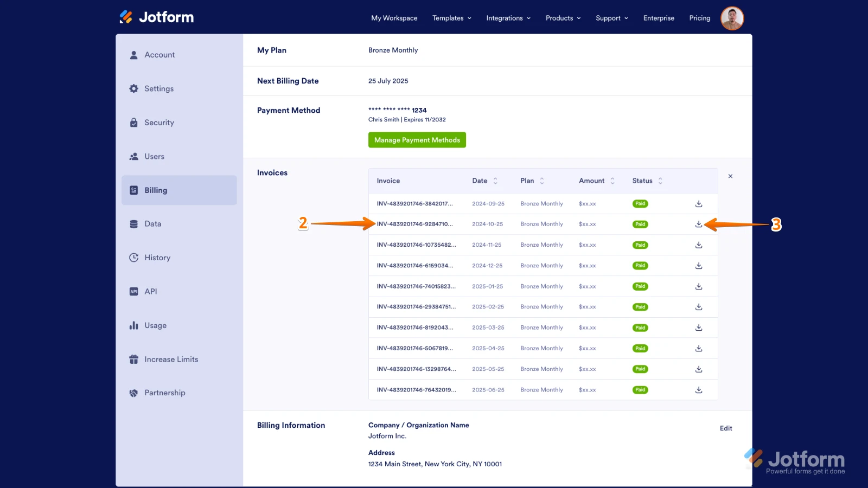Expand the Templates dropdown menu
Image resolution: width=868 pixels, height=488 pixels.
pyautogui.click(x=451, y=18)
